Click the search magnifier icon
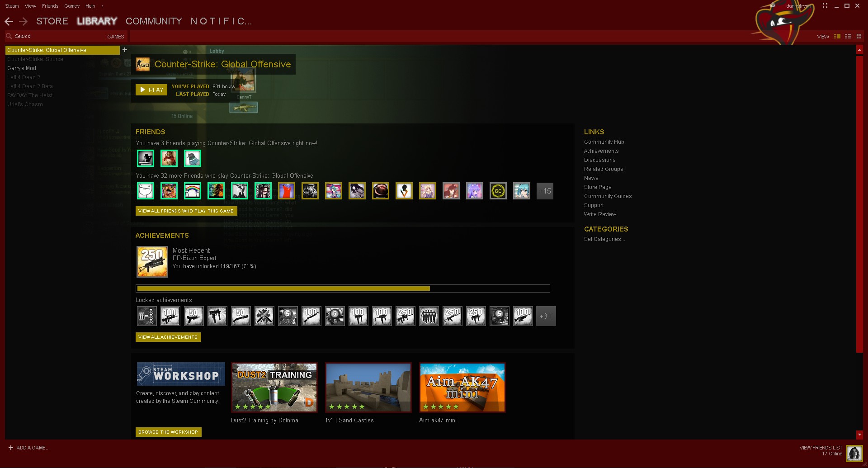This screenshot has height=468, width=868. pyautogui.click(x=9, y=36)
